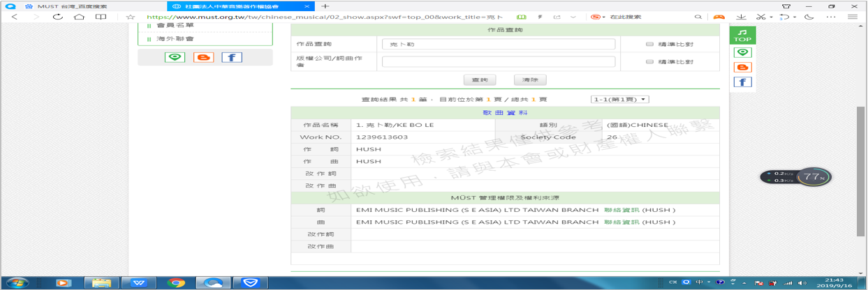Click the floating Blogger icon at right
The height and width of the screenshot is (290, 868).
click(x=742, y=67)
